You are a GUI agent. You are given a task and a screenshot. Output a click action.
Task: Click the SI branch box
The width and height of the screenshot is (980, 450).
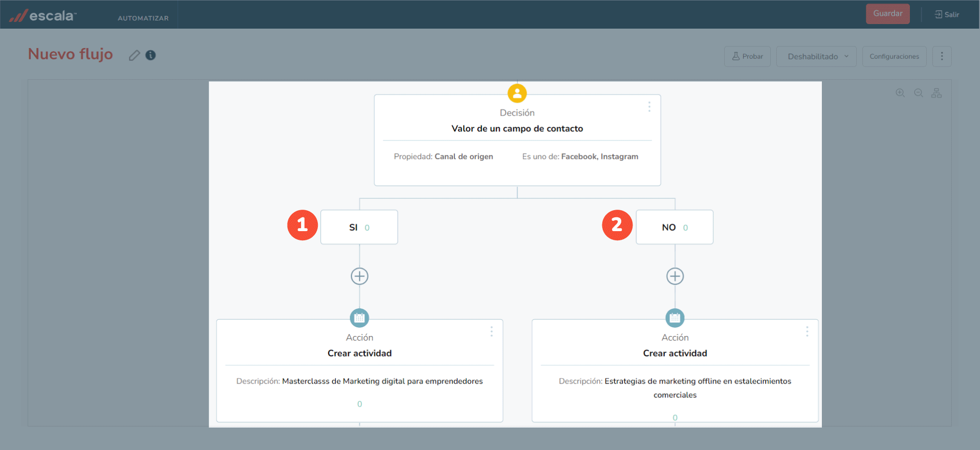[359, 227]
